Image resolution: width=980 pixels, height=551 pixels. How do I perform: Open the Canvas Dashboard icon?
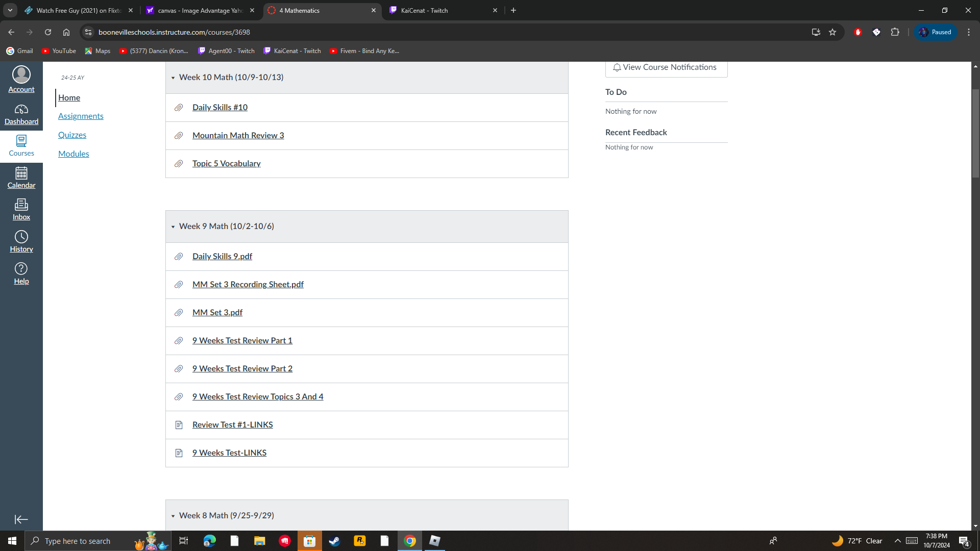pos(21,110)
